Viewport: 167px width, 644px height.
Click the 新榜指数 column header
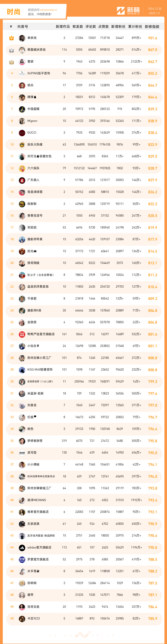(152, 26)
